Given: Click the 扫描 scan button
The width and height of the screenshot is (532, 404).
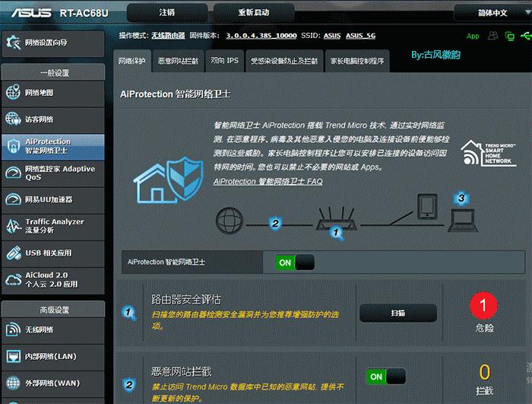Looking at the screenshot, I should tap(398, 313).
